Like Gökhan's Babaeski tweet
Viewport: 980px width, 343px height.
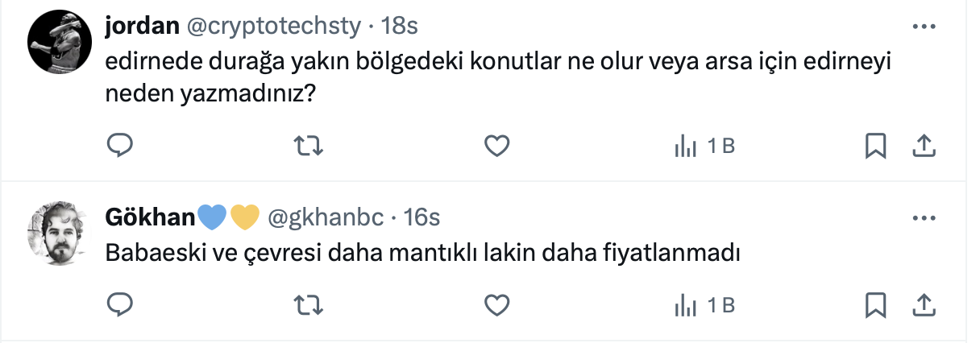click(497, 304)
